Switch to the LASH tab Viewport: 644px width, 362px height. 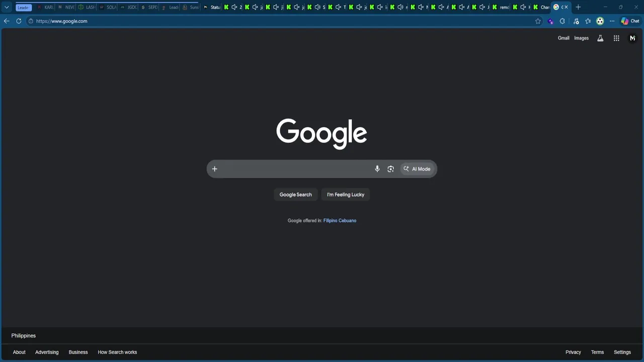pos(87,7)
